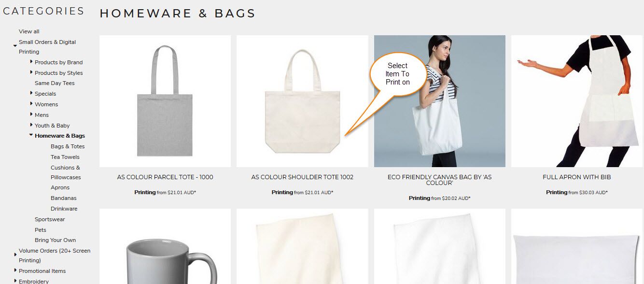The height and width of the screenshot is (284, 644).
Task: Expand the Products by Brand category
Action: [31, 61]
